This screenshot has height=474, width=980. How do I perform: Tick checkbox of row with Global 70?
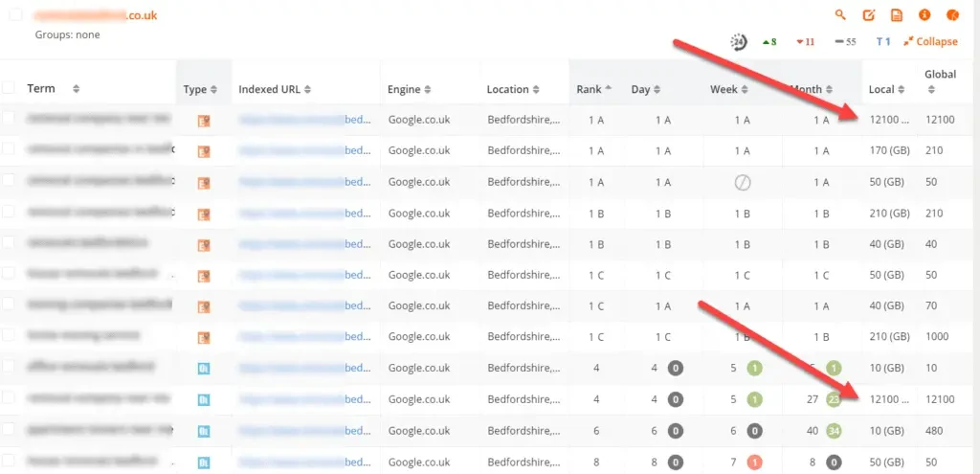pos(8,305)
